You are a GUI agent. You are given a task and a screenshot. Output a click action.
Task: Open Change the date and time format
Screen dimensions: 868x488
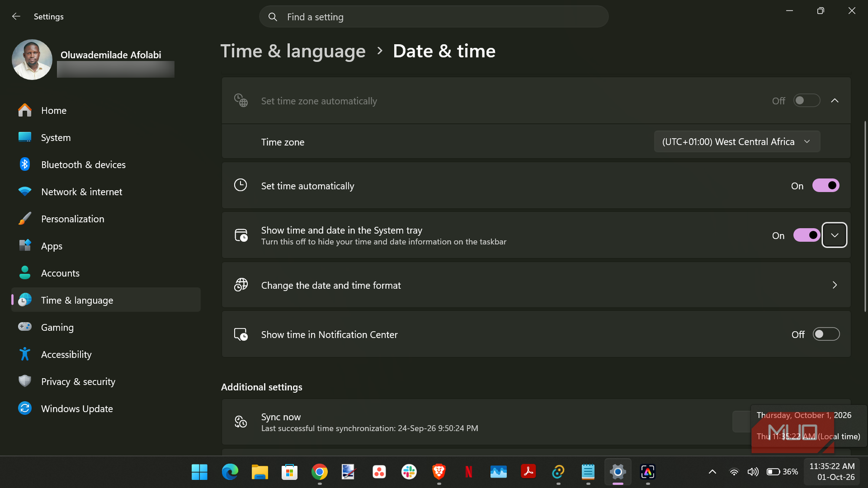click(536, 285)
